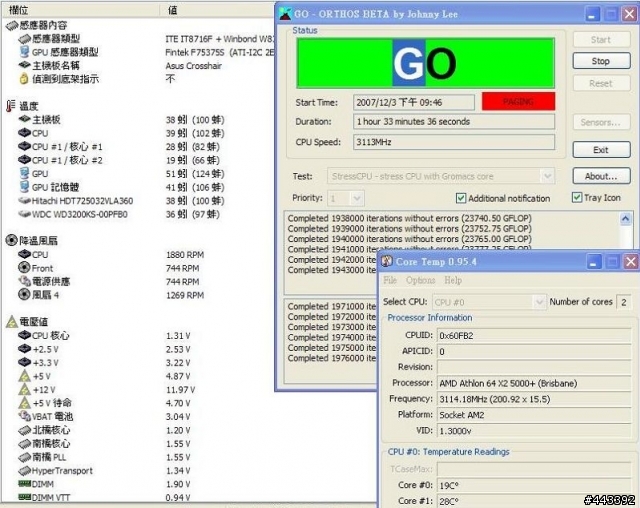640x508 pixels.
Task: Click the 電源供應 fan icon
Action: click(x=24, y=281)
